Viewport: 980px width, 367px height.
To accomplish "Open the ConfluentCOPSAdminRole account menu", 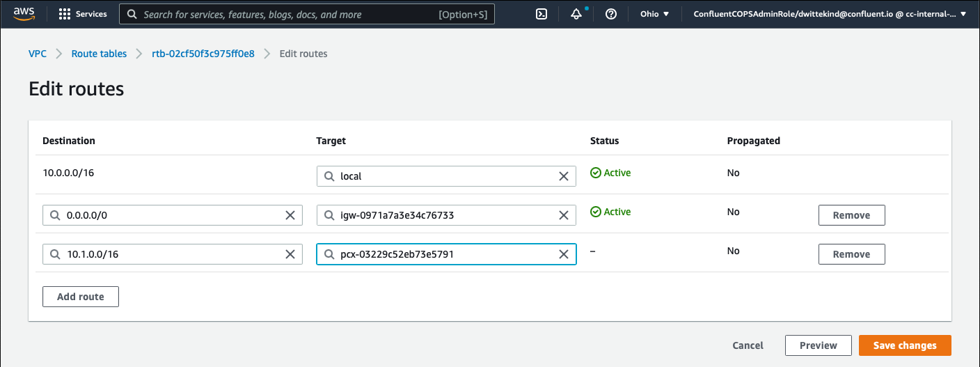I will pyautogui.click(x=830, y=14).
